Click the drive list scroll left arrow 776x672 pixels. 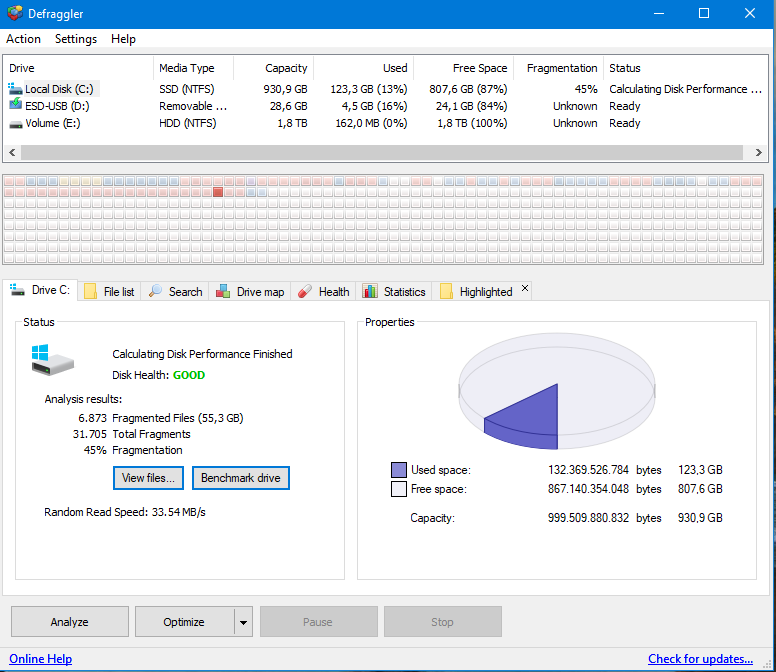pyautogui.click(x=12, y=152)
